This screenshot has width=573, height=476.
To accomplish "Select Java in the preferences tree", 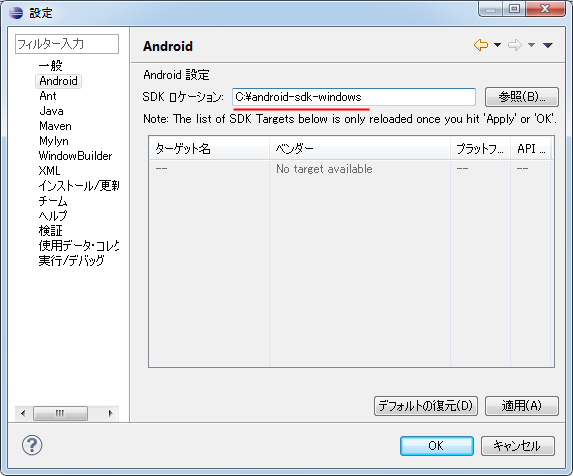I will pyautogui.click(x=52, y=111).
